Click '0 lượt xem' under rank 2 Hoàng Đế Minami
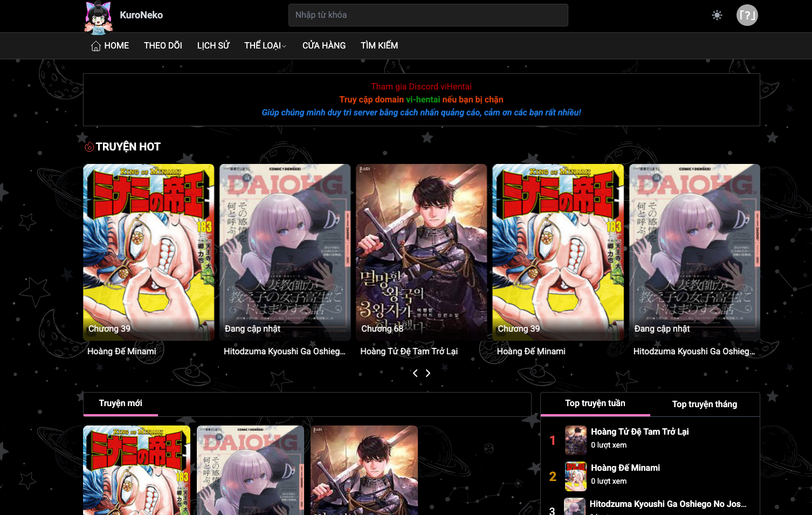The width and height of the screenshot is (812, 515). (609, 481)
